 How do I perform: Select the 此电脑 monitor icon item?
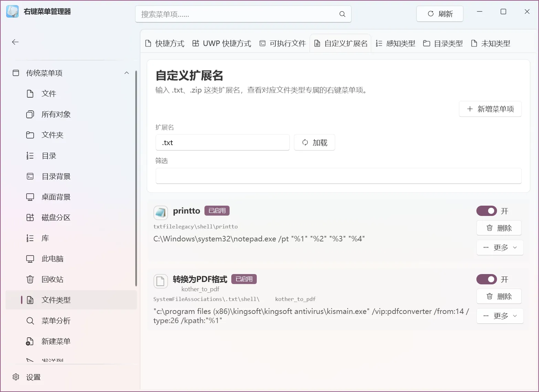click(x=30, y=259)
